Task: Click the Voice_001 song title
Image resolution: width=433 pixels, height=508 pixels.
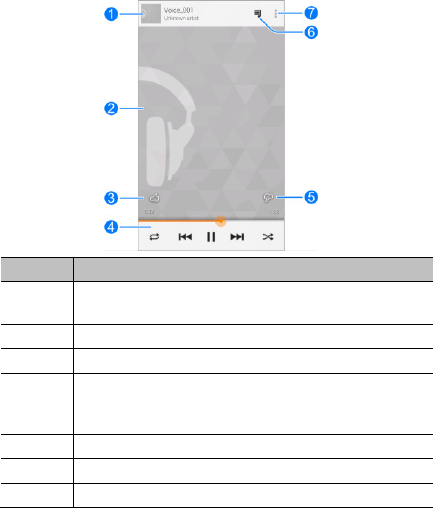Action: tap(178, 10)
